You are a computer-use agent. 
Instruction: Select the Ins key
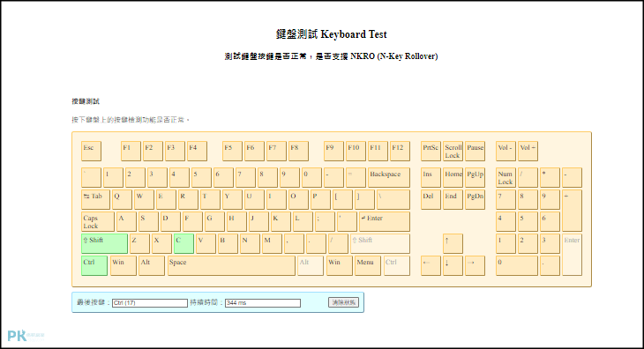tap(431, 177)
